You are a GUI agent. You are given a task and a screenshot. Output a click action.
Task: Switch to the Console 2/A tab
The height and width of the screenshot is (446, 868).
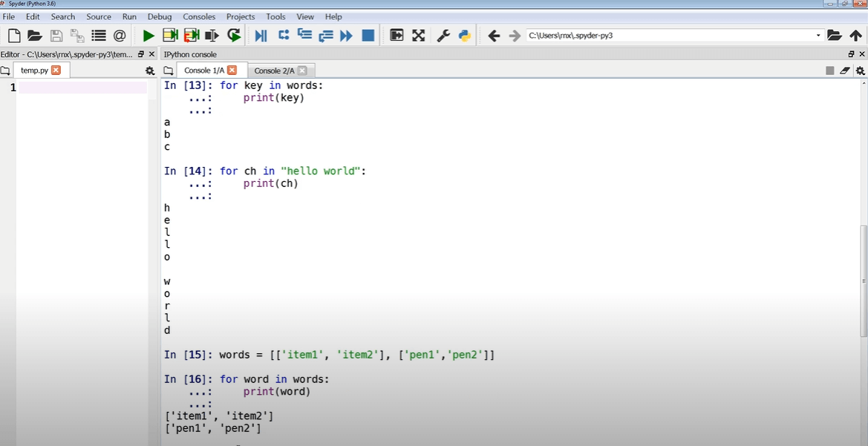[281, 70]
